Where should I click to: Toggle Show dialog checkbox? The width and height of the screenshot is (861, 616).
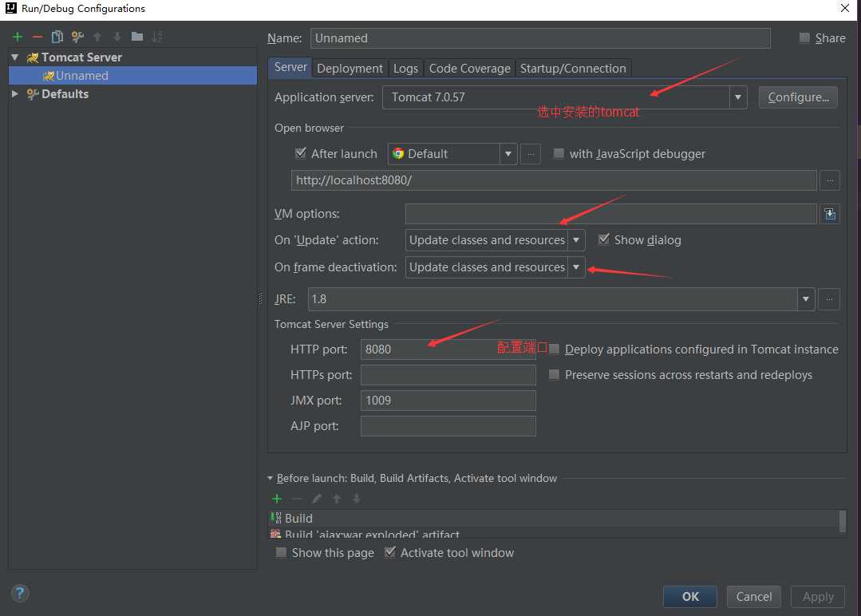pos(603,239)
